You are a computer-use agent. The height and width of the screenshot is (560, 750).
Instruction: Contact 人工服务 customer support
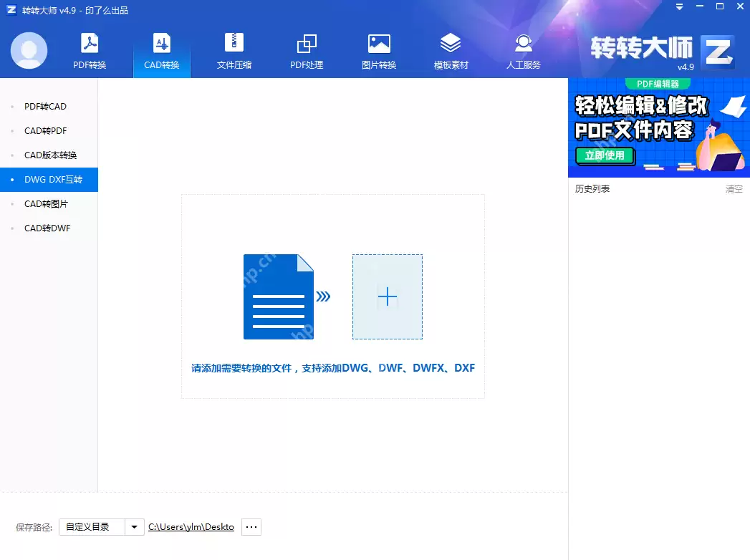(523, 49)
